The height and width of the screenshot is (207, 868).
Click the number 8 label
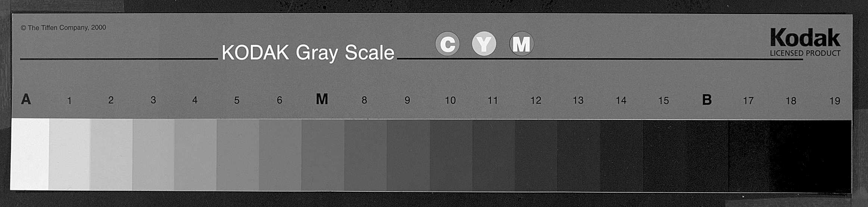click(x=364, y=100)
